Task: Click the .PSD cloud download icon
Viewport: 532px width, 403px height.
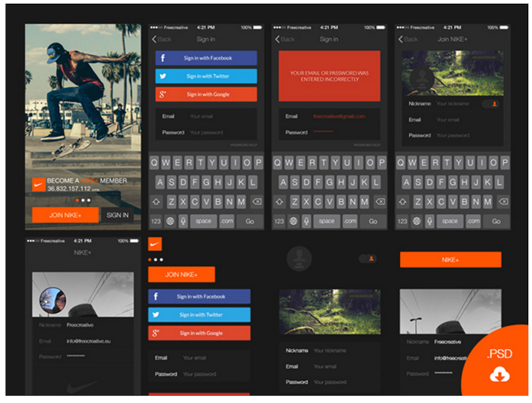Action: [x=499, y=375]
